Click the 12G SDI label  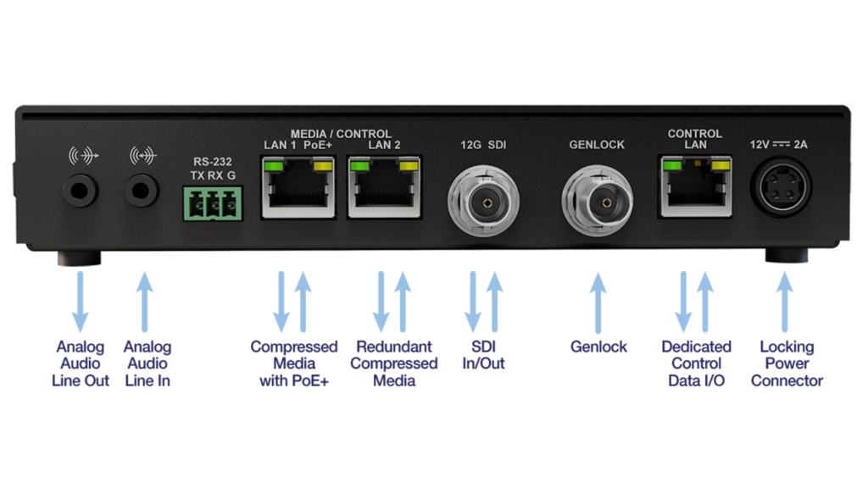pyautogui.click(x=483, y=145)
